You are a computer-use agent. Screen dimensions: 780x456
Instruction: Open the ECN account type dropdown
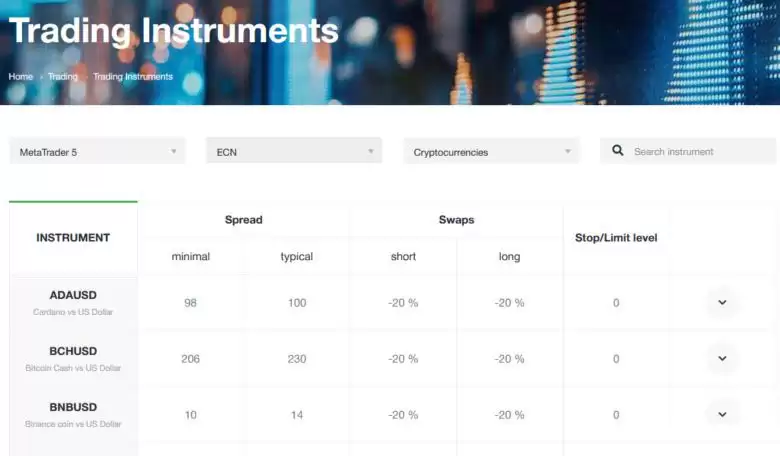(294, 152)
